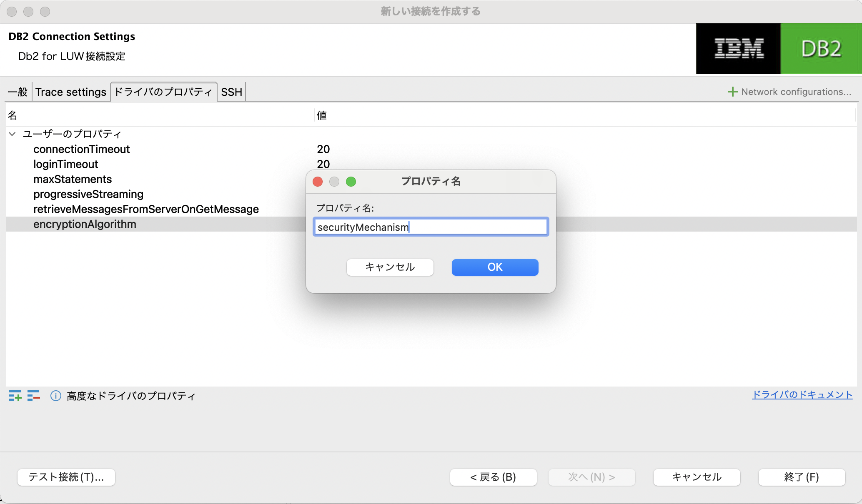Switch to the 一般 tab
Screen dimensions: 862x504
tap(18, 92)
